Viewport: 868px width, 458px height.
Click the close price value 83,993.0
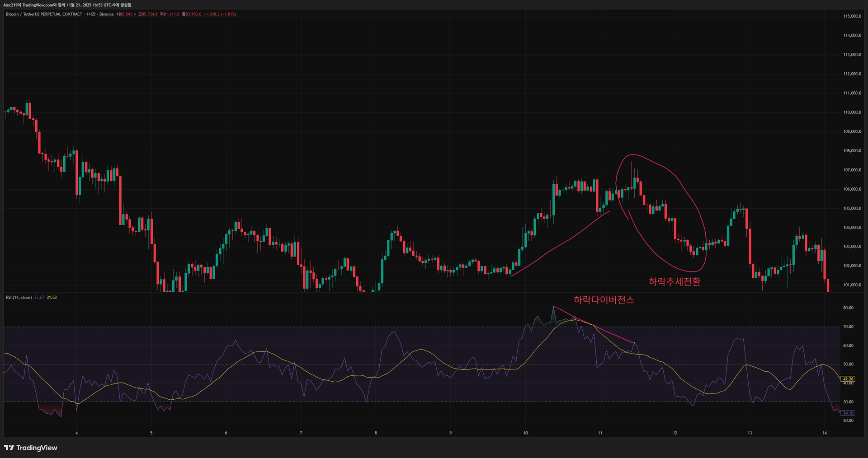(193, 14)
